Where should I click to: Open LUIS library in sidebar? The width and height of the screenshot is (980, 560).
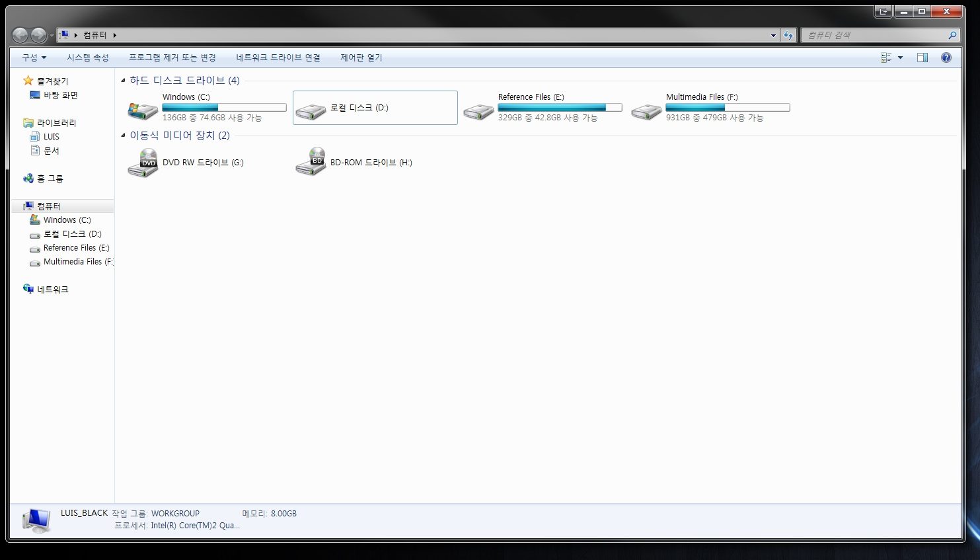click(x=45, y=137)
